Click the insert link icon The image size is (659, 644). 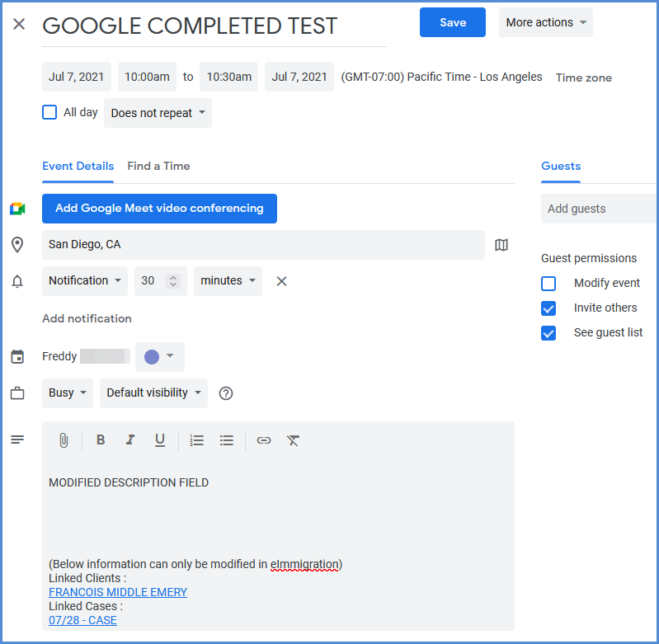click(263, 440)
